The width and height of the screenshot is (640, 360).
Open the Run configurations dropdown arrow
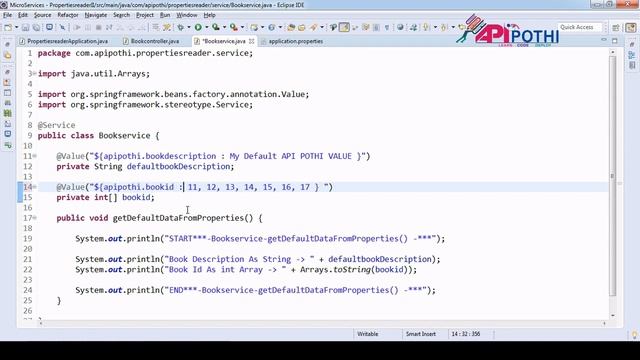click(207, 27)
